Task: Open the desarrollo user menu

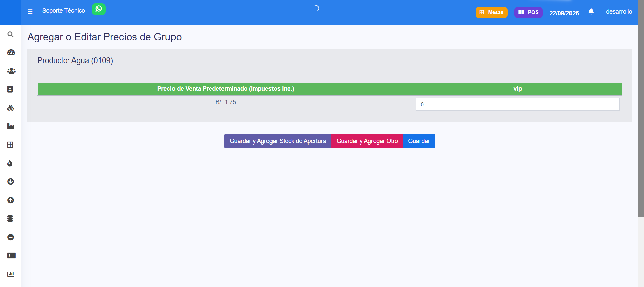Action: [619, 12]
